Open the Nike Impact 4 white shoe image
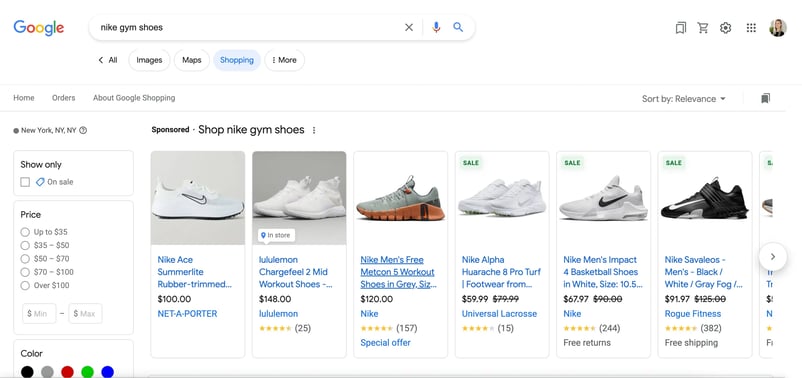The height and width of the screenshot is (378, 802). pyautogui.click(x=604, y=198)
